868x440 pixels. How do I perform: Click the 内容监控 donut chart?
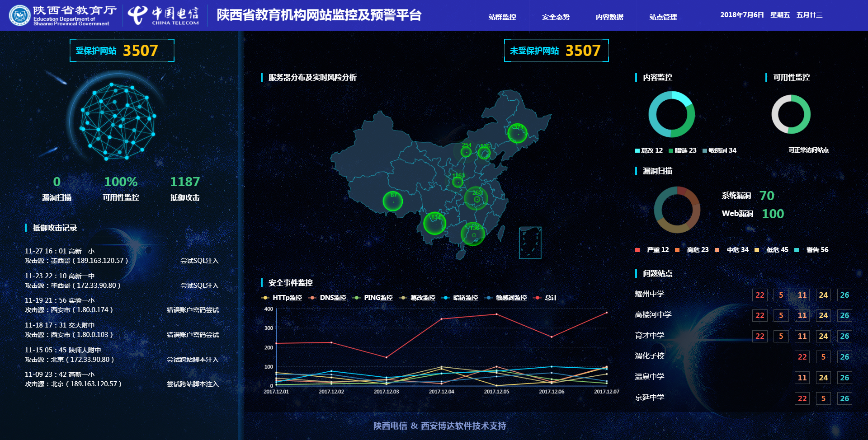tap(671, 114)
